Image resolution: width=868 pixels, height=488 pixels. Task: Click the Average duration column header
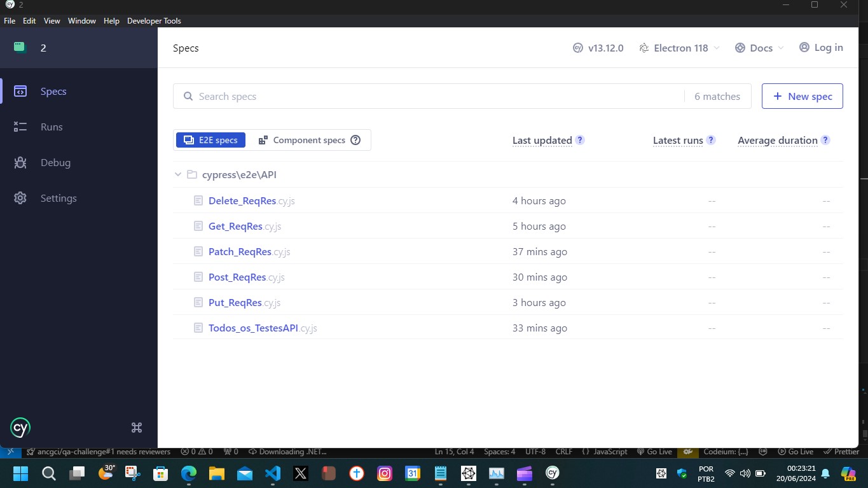click(778, 141)
